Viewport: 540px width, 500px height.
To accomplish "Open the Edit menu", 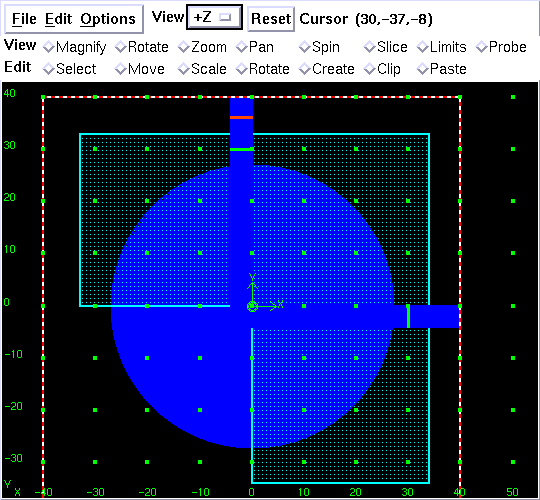I will coord(59,19).
